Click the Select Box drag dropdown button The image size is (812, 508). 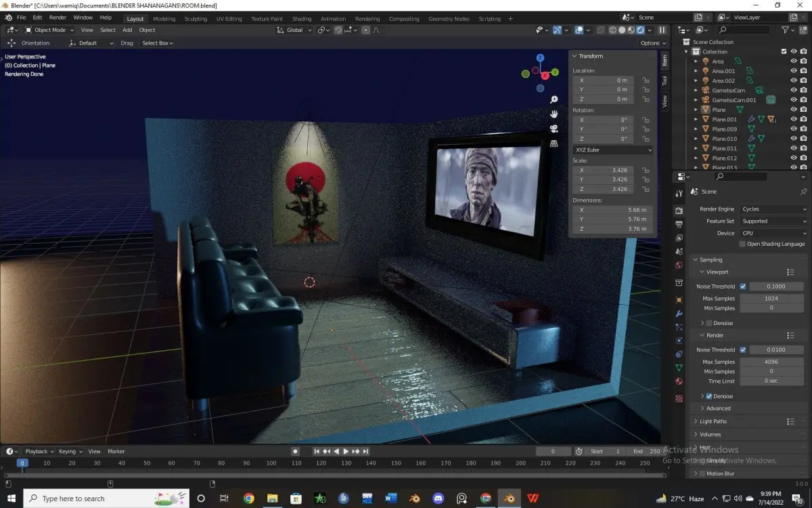point(157,43)
